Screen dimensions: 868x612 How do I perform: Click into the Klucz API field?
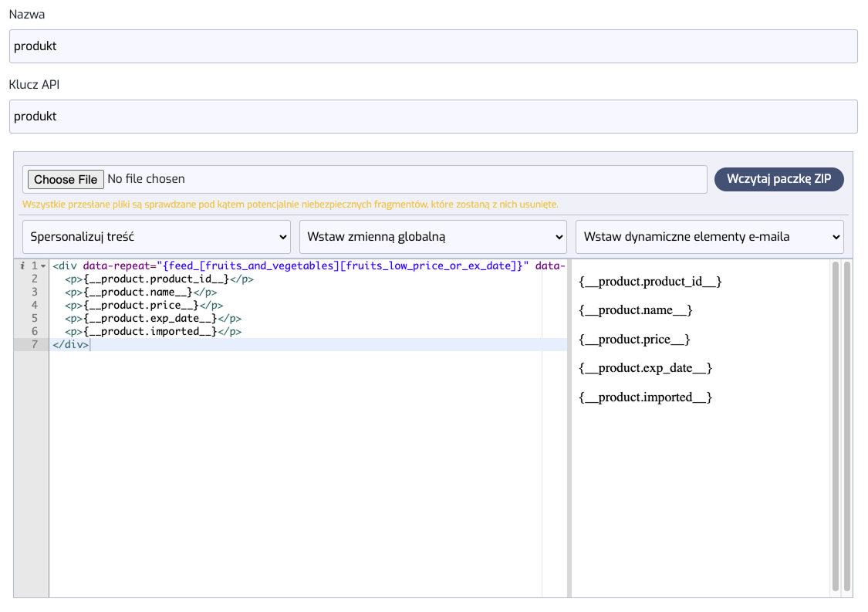(433, 117)
